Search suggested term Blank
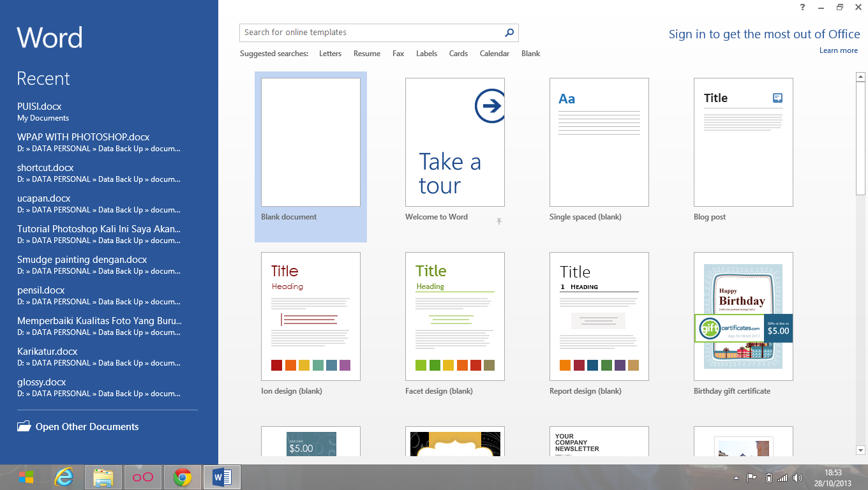 pyautogui.click(x=530, y=54)
